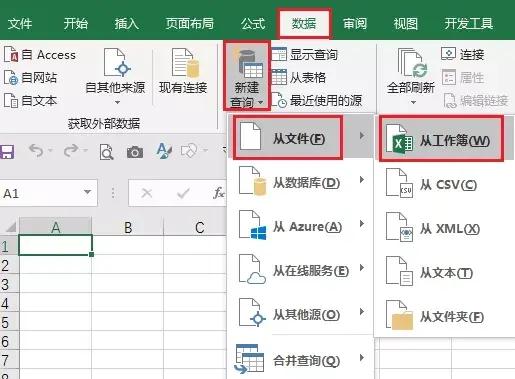Expand submenu arrow of 从数据库(D)
Image resolution: width=515 pixels, height=379 pixels.
point(362,180)
